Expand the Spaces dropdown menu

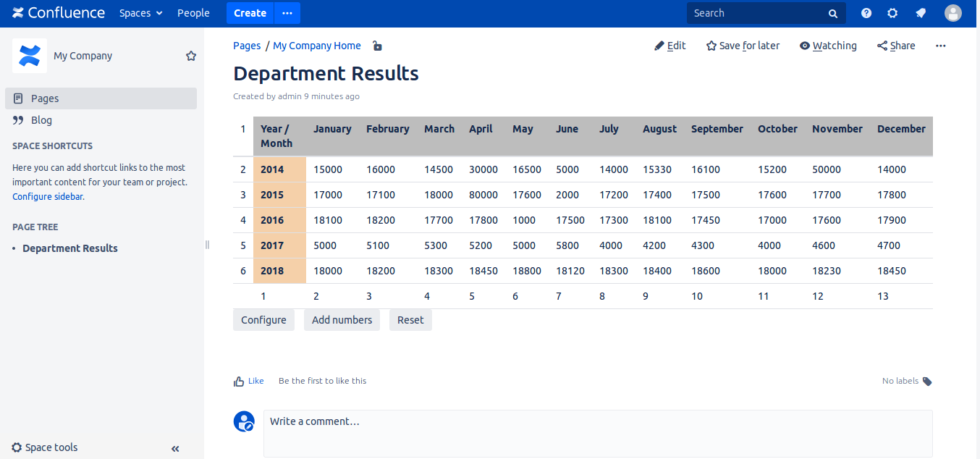click(x=141, y=13)
